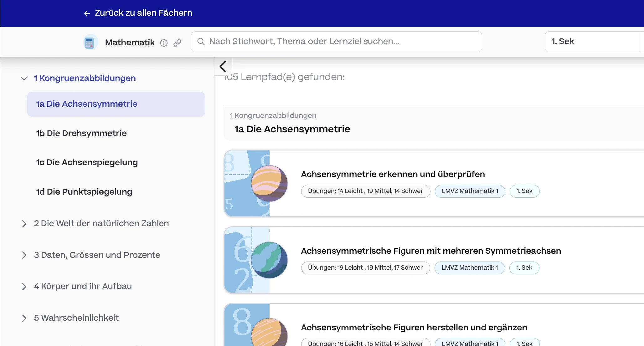Collapse chapter 1 Kongruenzabbildungen chevron
Viewport: 644px width, 346px height.
click(x=24, y=78)
